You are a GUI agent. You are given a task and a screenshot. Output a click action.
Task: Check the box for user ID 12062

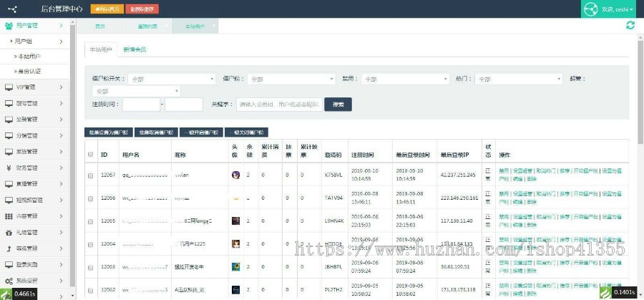tap(90, 291)
